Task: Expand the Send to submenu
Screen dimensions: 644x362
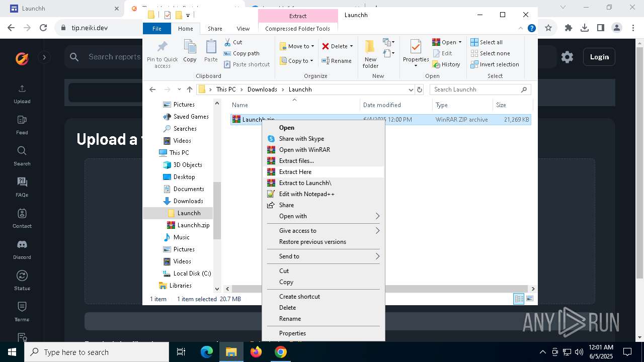Action: 323,256
